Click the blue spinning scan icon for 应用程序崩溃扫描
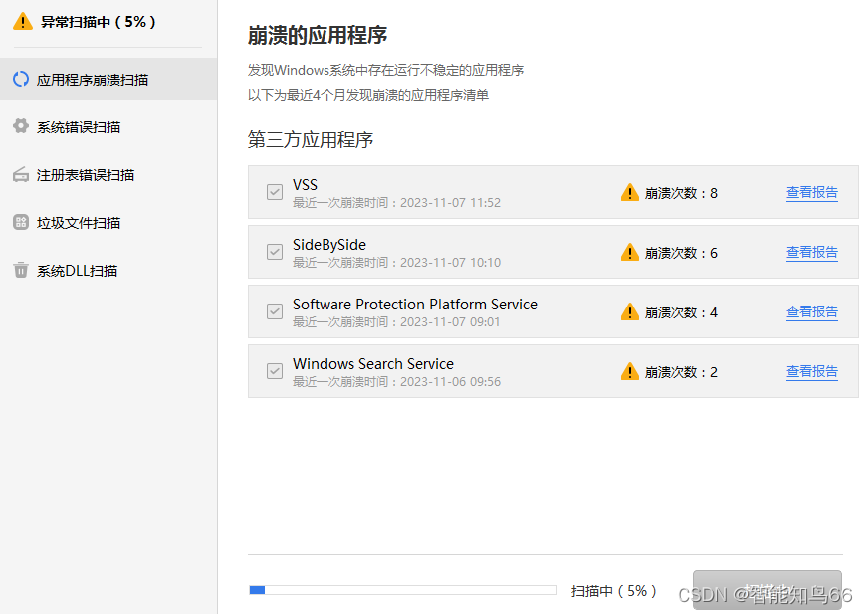 (21, 80)
